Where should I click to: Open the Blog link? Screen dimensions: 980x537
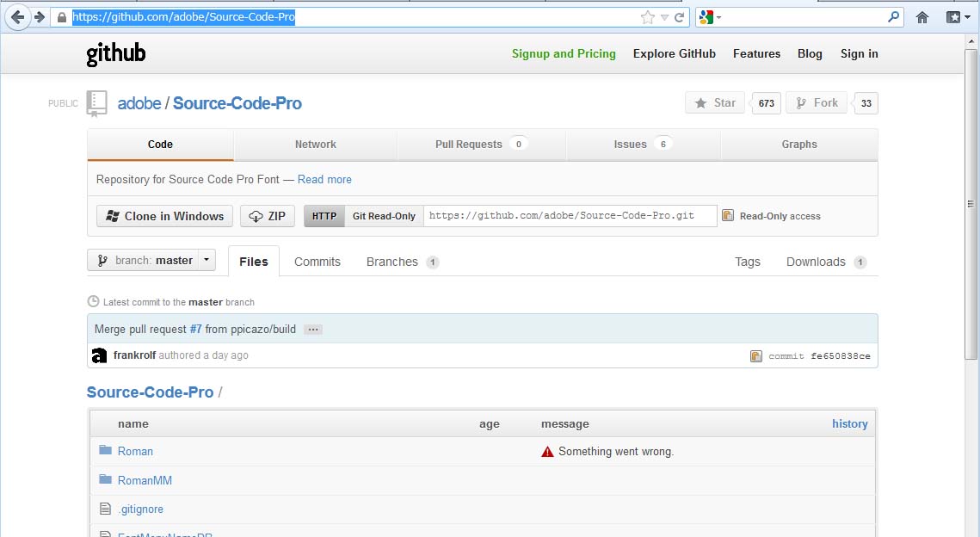point(810,53)
